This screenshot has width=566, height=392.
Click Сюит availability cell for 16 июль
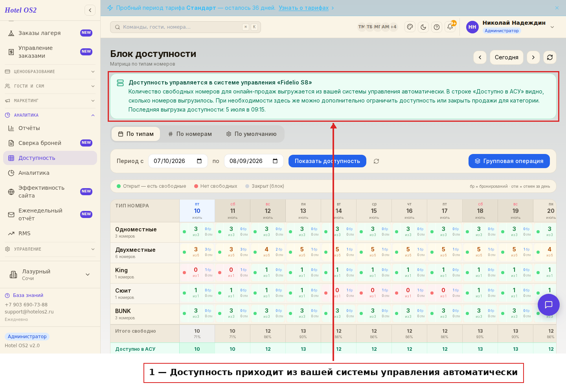click(409, 293)
